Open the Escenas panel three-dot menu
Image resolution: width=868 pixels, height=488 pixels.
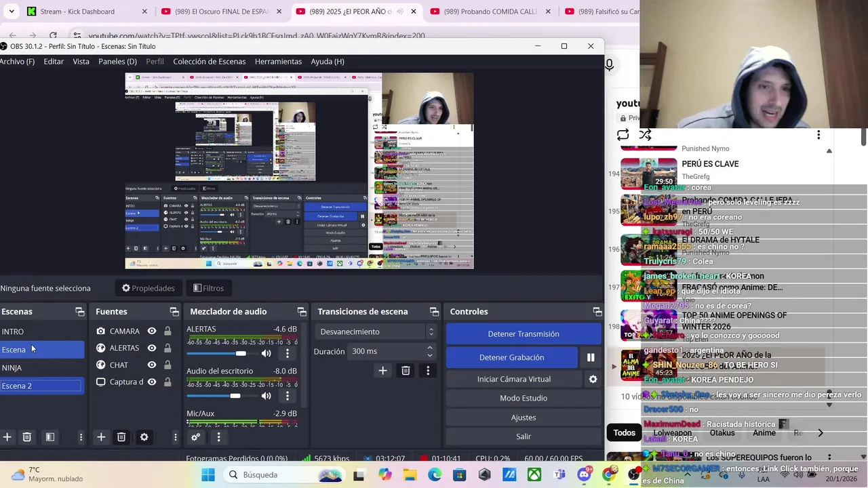pyautogui.click(x=81, y=437)
